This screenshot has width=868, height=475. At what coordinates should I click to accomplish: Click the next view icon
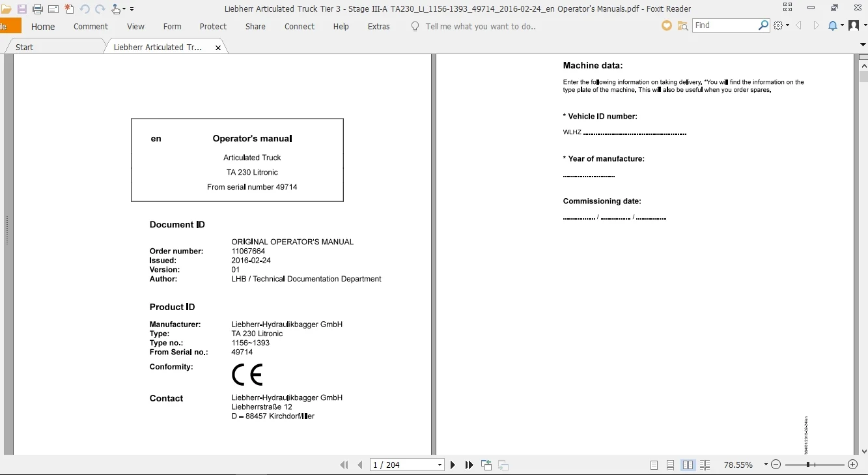pyautogui.click(x=503, y=465)
